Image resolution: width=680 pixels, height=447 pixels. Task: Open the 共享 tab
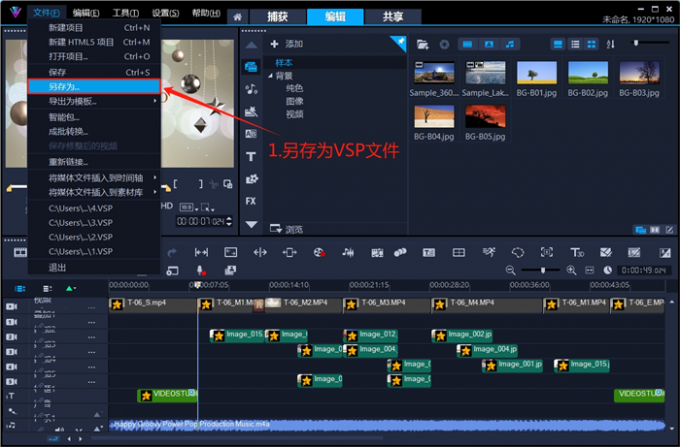tap(378, 15)
